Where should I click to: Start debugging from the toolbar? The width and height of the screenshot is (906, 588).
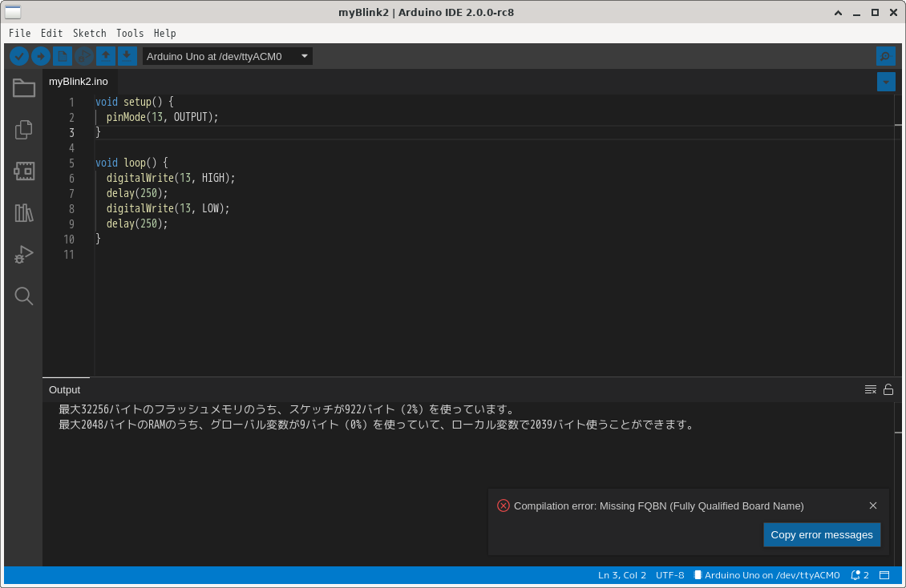(x=83, y=56)
